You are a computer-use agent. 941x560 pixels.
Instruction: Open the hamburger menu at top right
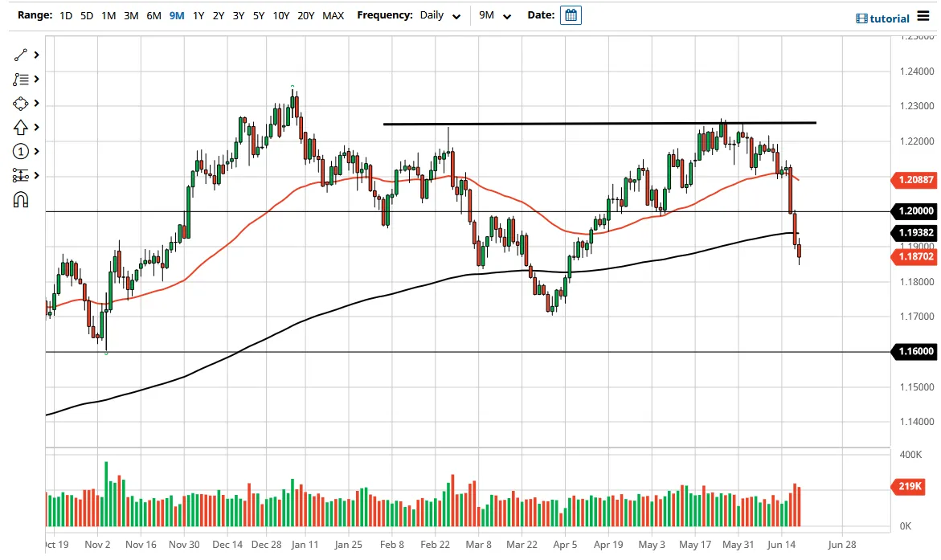coord(923,16)
